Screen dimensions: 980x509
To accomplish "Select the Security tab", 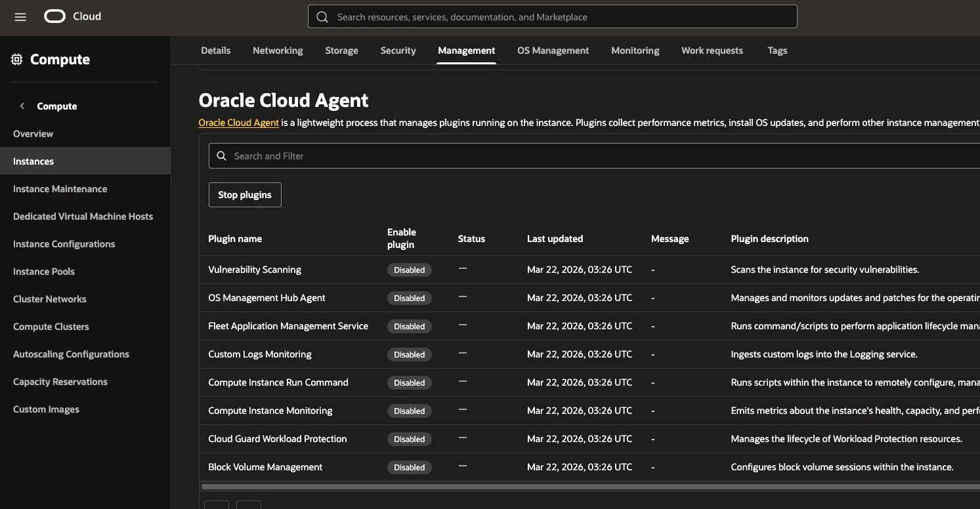I will 398,51.
